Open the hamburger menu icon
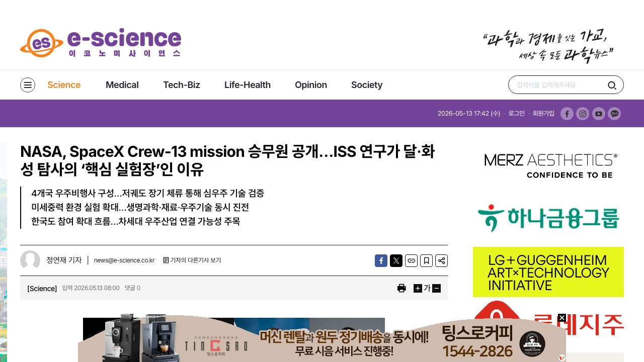Screen dimensions: 644x362 point(28,85)
